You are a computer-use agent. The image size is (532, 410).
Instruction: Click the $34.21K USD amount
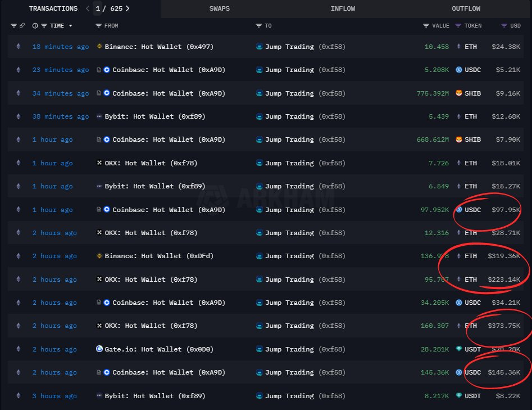[x=506, y=303]
